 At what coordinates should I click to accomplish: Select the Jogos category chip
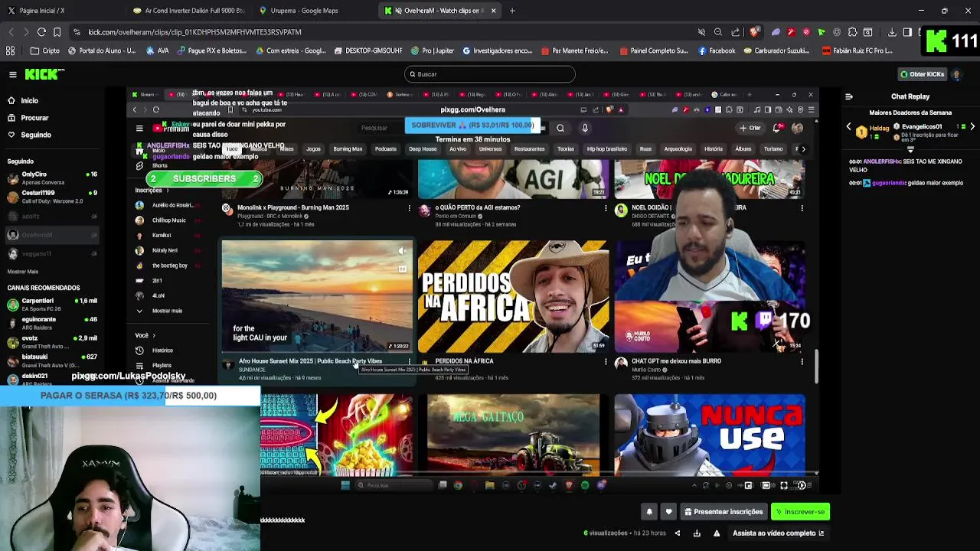pos(313,149)
